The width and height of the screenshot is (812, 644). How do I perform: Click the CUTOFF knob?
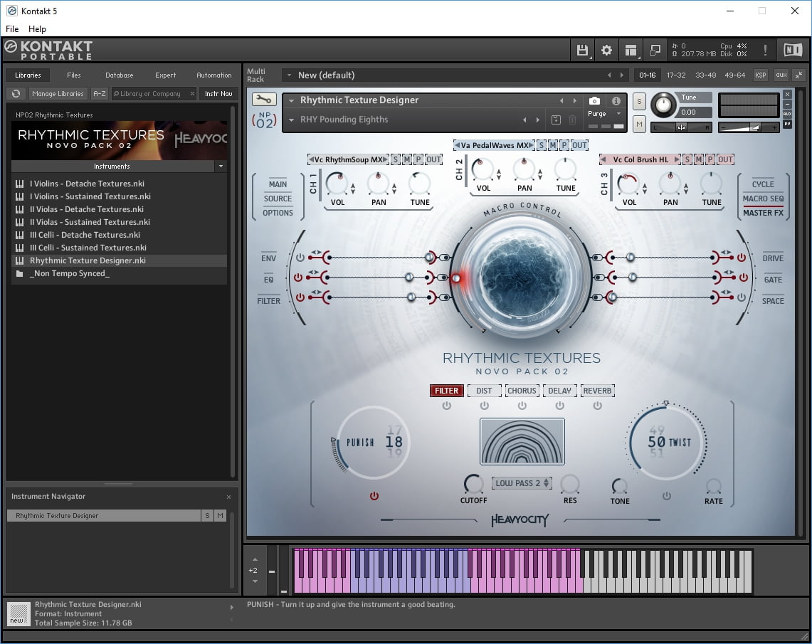pos(473,483)
